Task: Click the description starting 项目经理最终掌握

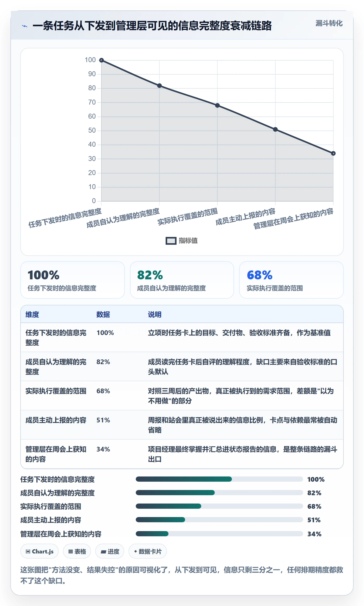Action: (243, 454)
